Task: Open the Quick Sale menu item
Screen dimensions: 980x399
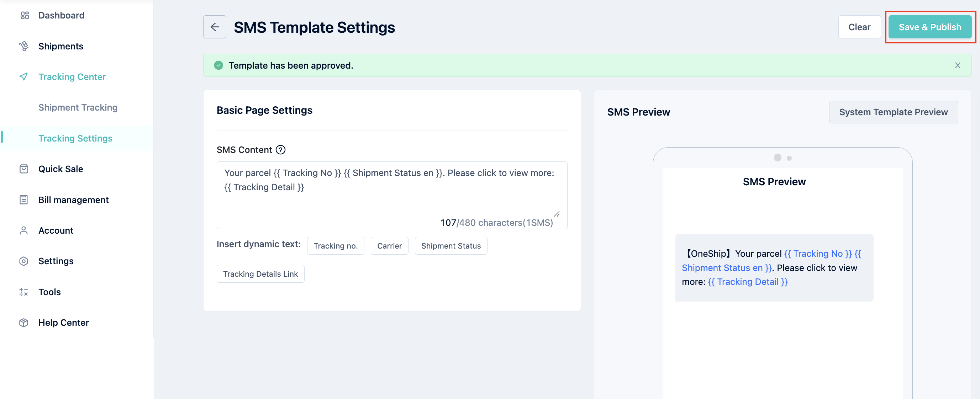Action: pyautogui.click(x=61, y=169)
